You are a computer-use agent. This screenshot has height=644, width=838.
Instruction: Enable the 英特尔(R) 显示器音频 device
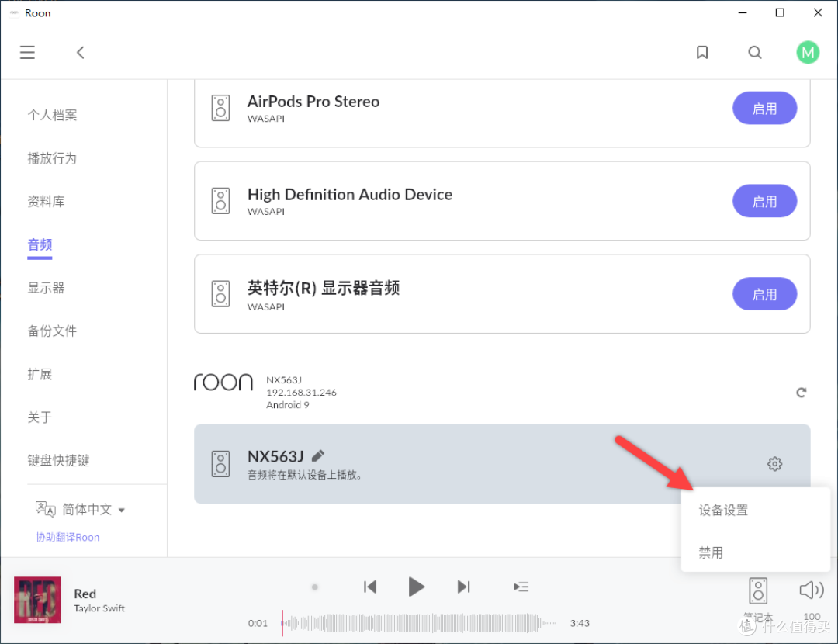tap(764, 295)
